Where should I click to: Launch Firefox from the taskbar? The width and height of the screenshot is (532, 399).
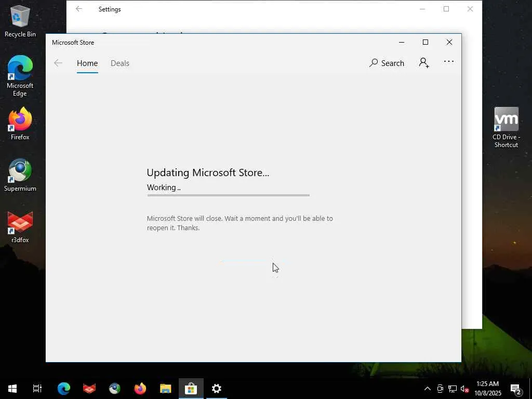[x=140, y=389]
